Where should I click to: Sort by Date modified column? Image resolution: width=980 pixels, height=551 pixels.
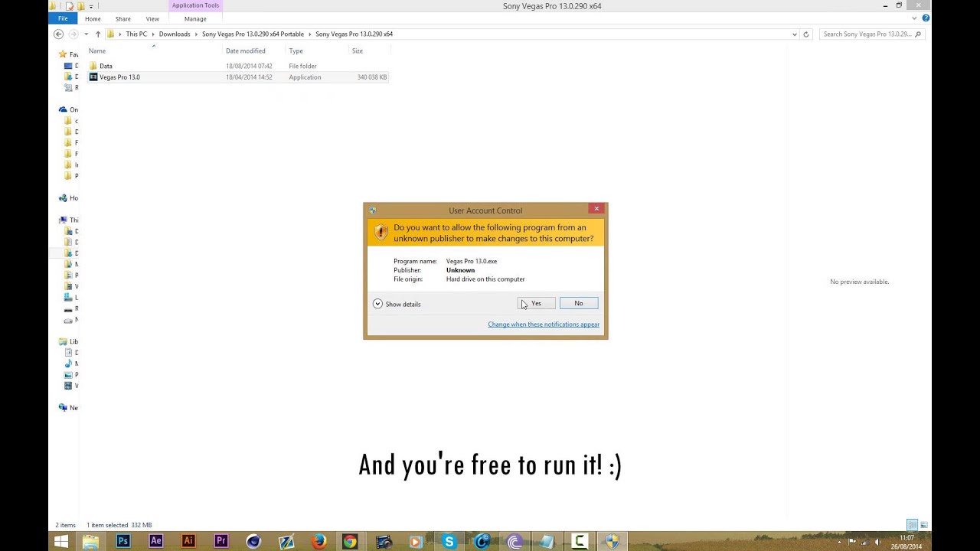pyautogui.click(x=246, y=51)
